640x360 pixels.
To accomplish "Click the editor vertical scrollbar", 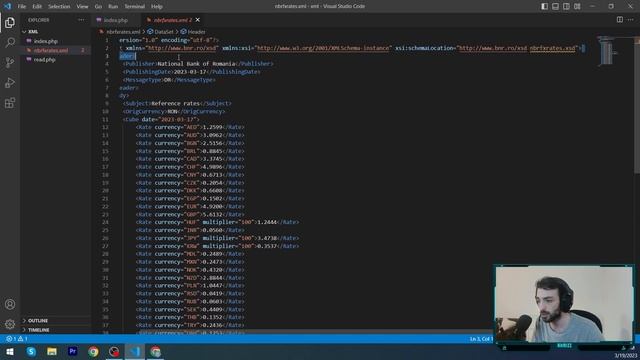I will tap(637, 105).
